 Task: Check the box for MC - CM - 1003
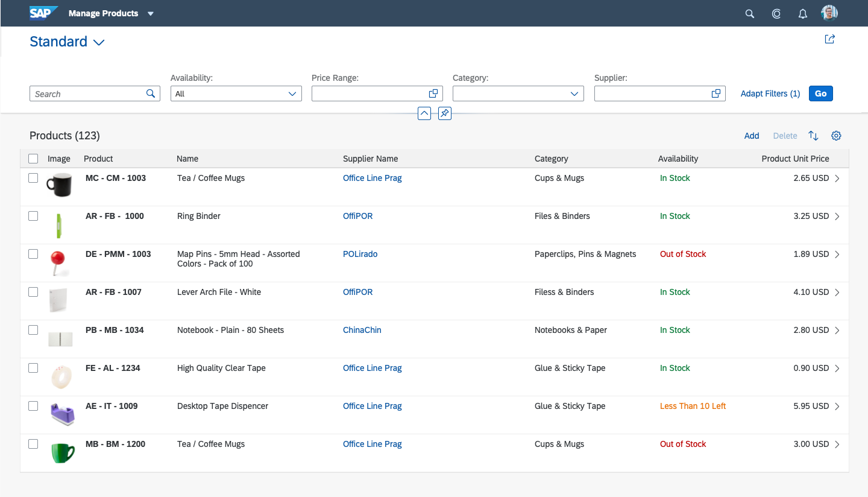(x=33, y=178)
